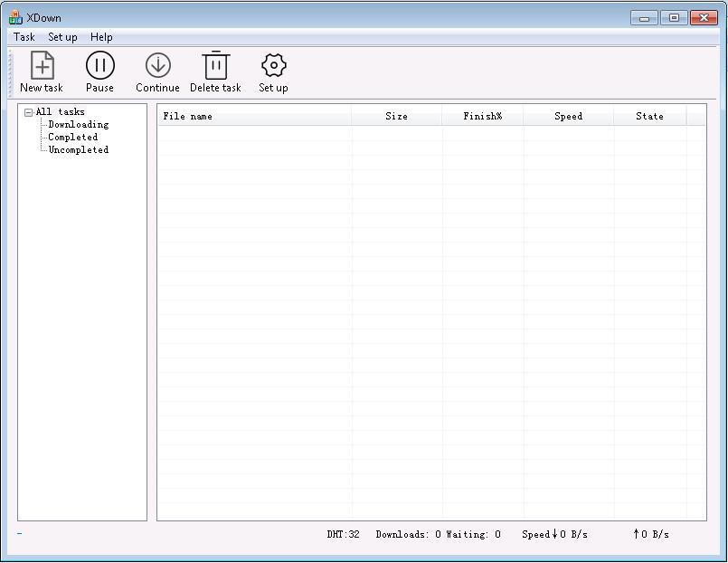Click the XDown icon in the title bar

click(x=14, y=16)
